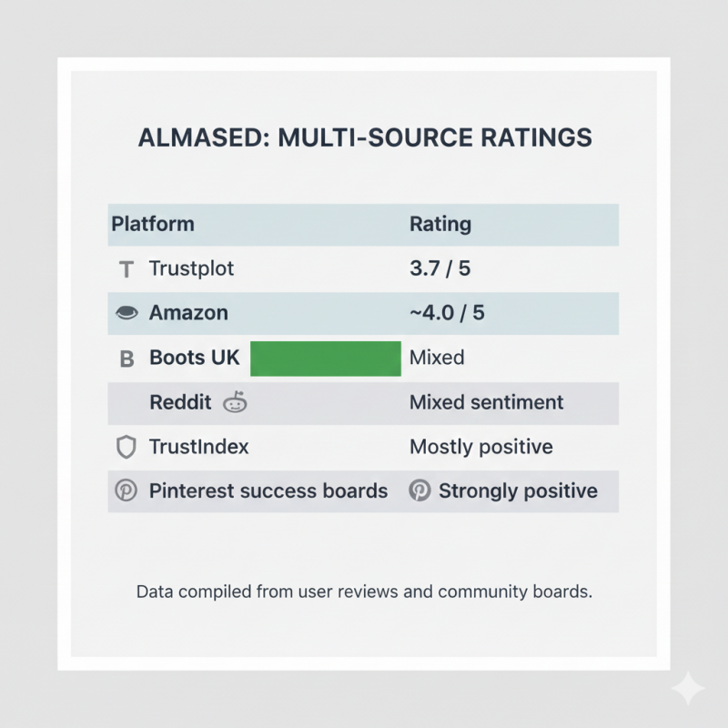Select the Trustplot 3.7 / 5 rating
The image size is (728, 728).
(440, 269)
